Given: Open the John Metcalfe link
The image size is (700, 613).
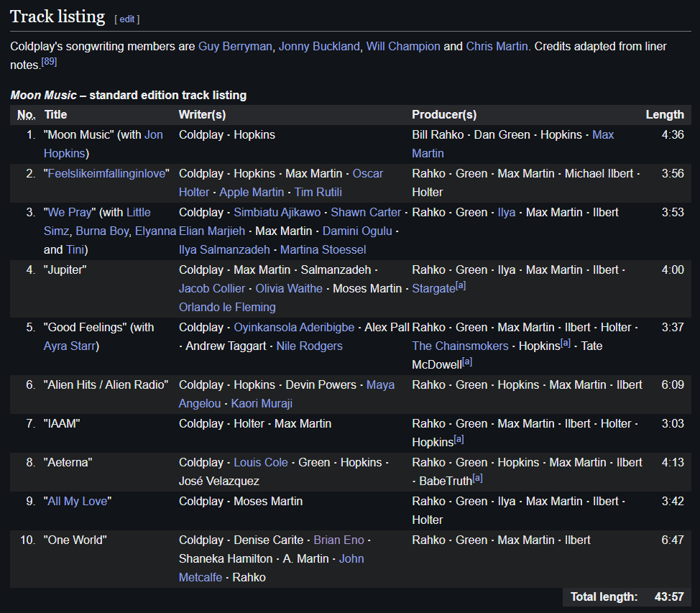Looking at the screenshot, I should coord(272,568).
